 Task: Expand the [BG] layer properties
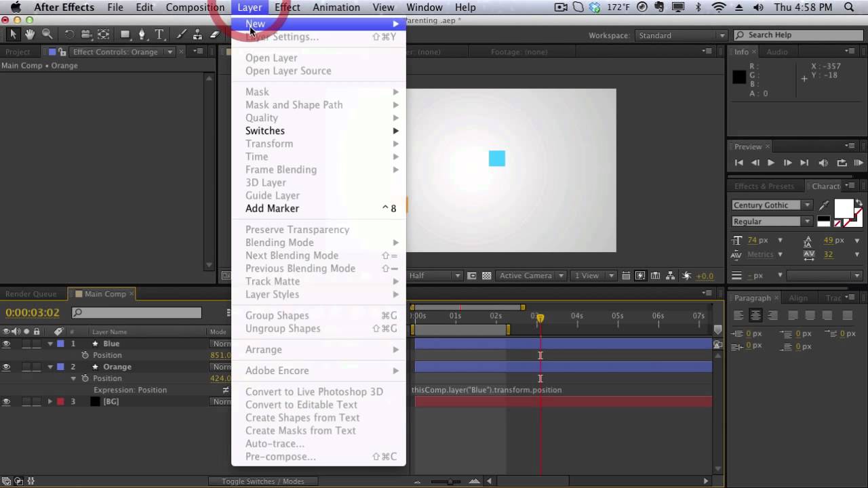(x=50, y=401)
